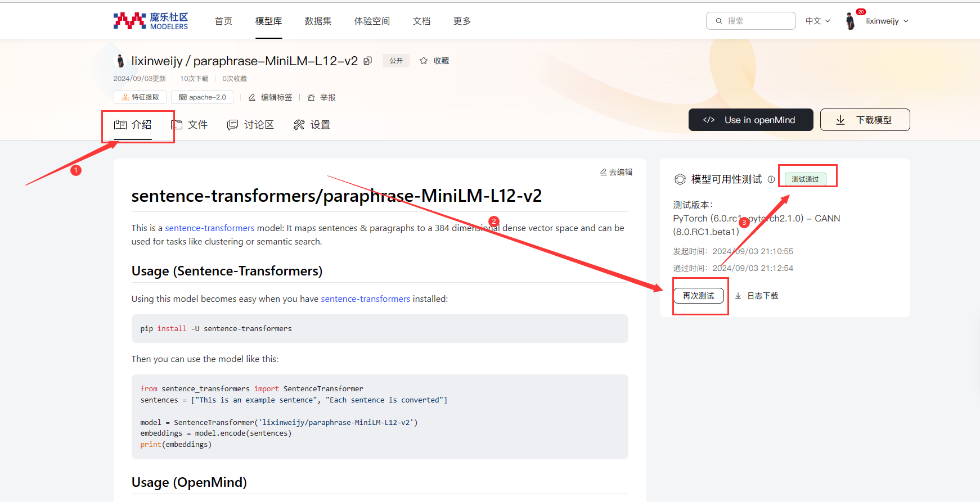Viewport: 980px width, 502px height.
Task: Click the info icon beside 模型可用性测试
Action: coord(771,179)
